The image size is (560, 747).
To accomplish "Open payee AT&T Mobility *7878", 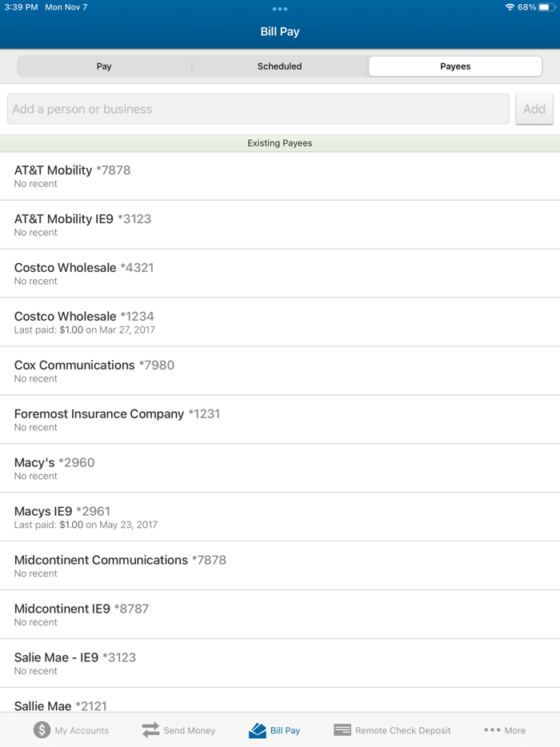I will click(280, 176).
